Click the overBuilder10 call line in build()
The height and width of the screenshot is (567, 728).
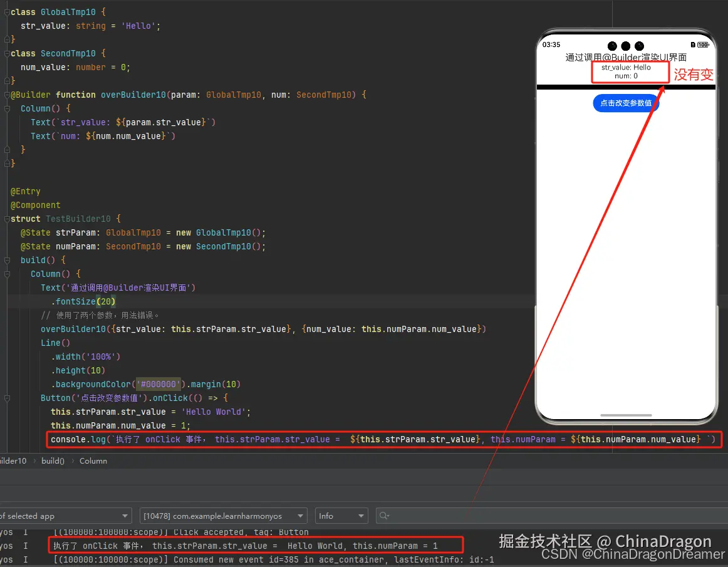[x=263, y=329]
